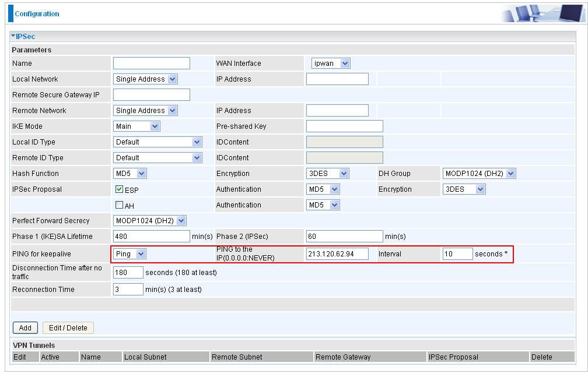Click the Remote ID Type IDContent field
This screenshot has width=588, height=391.
click(345, 158)
